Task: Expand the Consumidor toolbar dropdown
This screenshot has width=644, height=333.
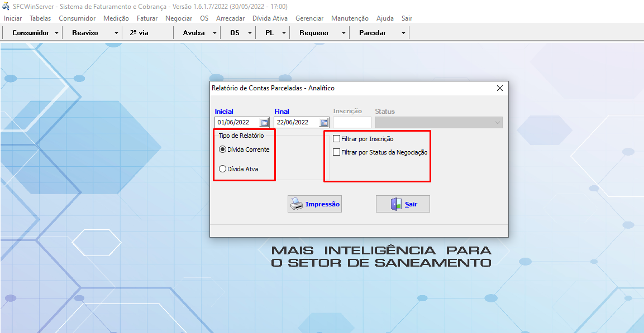Action: pos(58,32)
